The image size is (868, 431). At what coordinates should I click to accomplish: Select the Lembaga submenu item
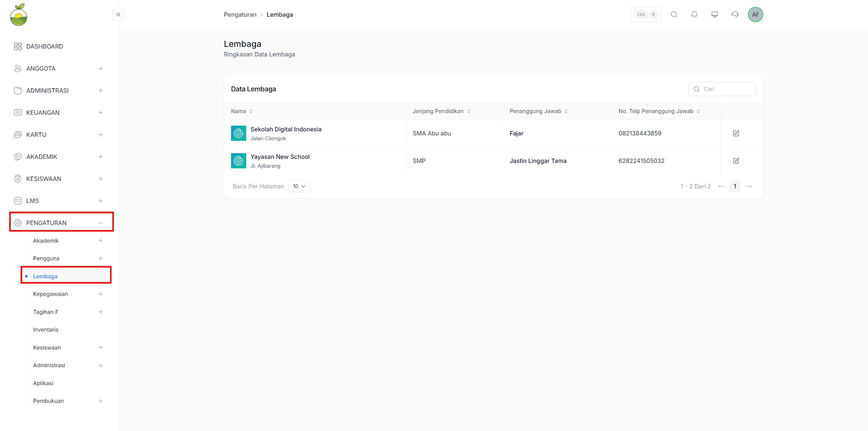tap(66, 276)
